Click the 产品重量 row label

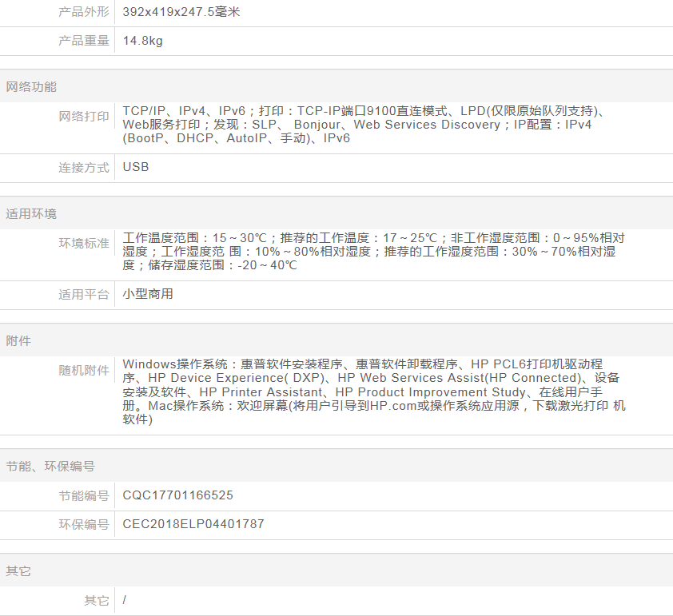83,41
